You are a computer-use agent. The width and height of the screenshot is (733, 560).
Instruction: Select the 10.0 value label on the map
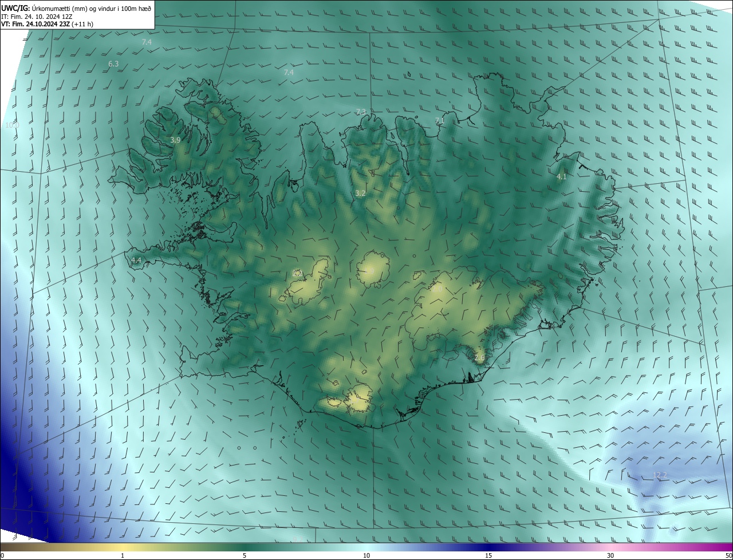pos(12,125)
